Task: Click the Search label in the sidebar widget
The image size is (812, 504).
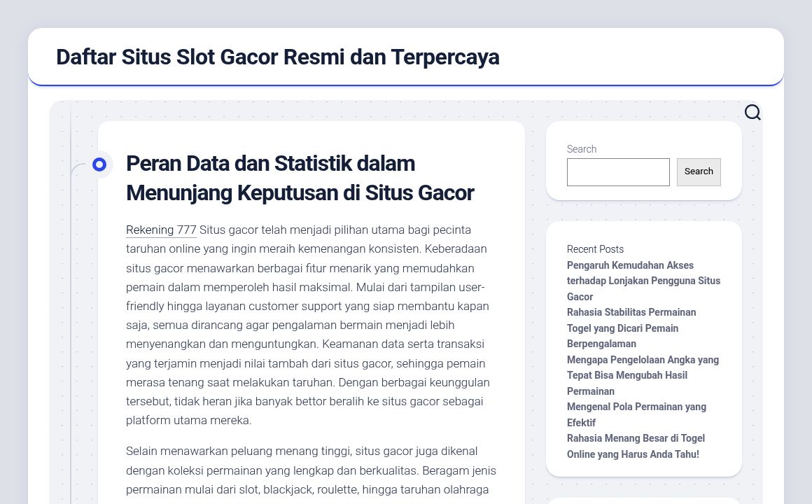Action: (x=582, y=149)
